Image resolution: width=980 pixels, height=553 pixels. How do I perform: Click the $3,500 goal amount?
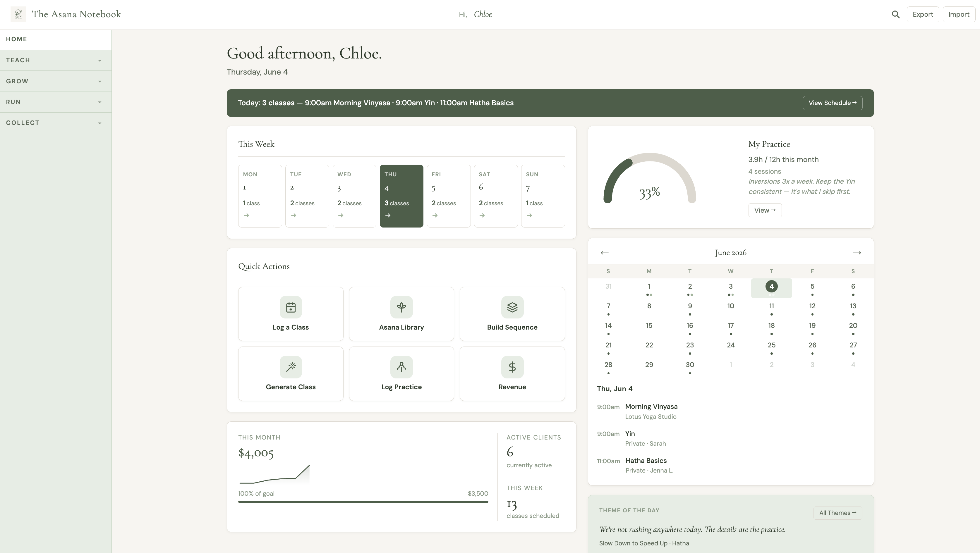tap(478, 494)
